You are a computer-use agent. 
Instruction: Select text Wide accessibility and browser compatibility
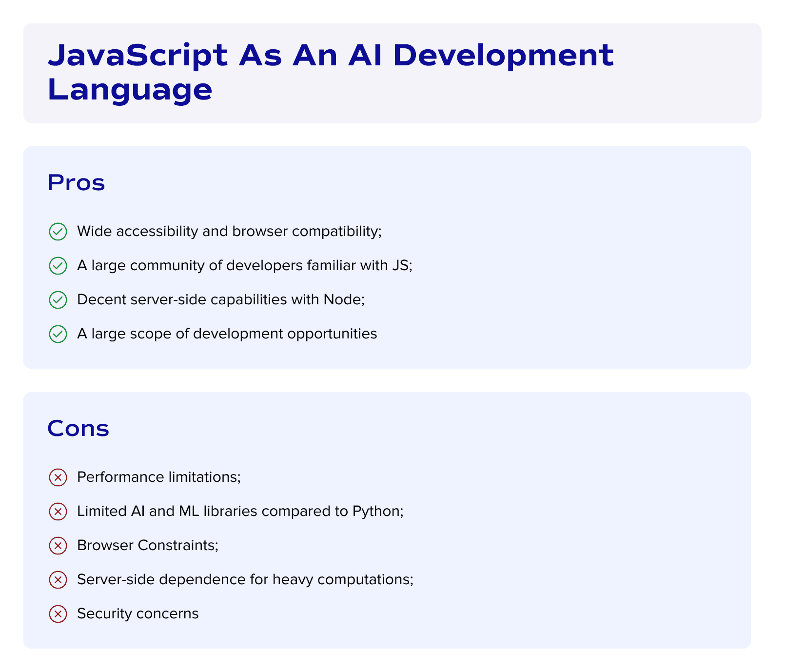click(x=229, y=231)
